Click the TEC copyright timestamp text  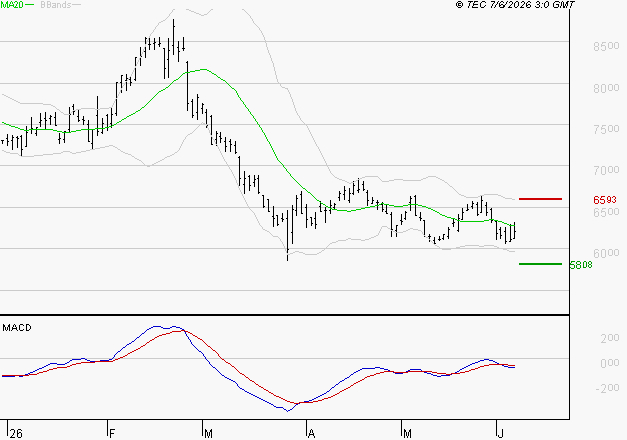(515, 5)
